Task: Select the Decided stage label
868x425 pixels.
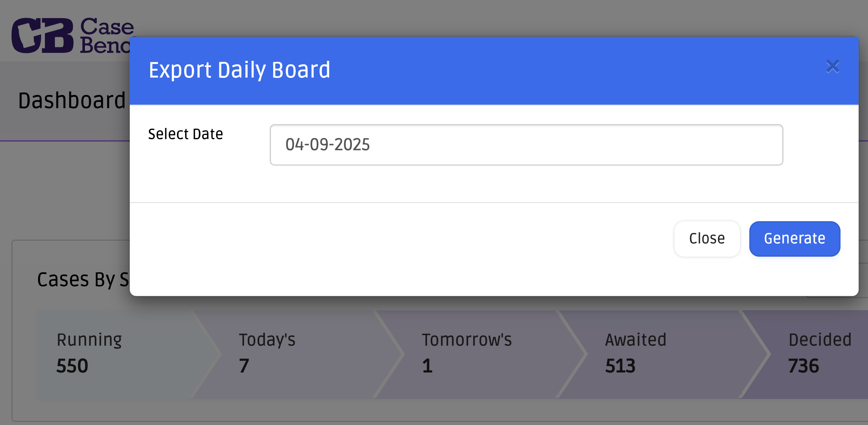Action: (x=820, y=339)
